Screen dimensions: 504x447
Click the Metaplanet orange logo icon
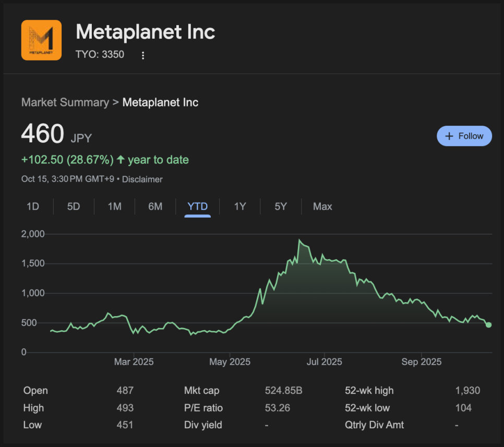tap(41, 40)
